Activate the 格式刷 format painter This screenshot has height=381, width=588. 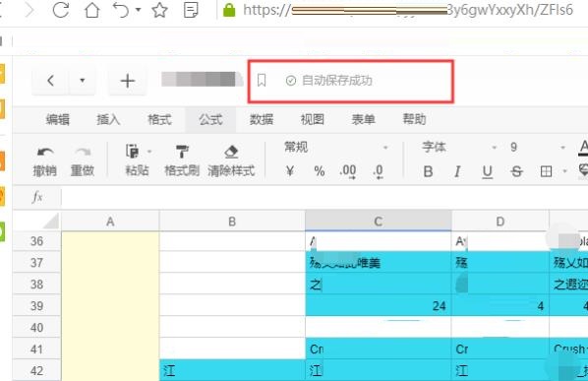(x=182, y=161)
